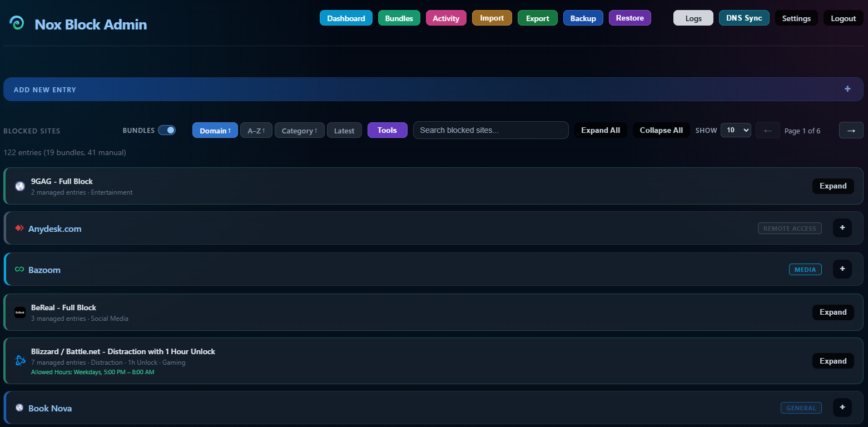Image resolution: width=868 pixels, height=427 pixels.
Task: Open the Tools menu
Action: point(387,130)
